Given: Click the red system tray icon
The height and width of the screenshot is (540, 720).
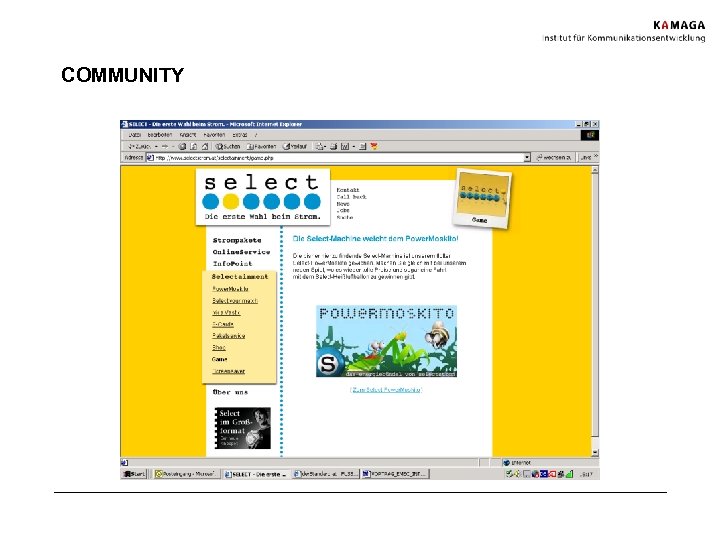Looking at the screenshot, I should point(552,474).
